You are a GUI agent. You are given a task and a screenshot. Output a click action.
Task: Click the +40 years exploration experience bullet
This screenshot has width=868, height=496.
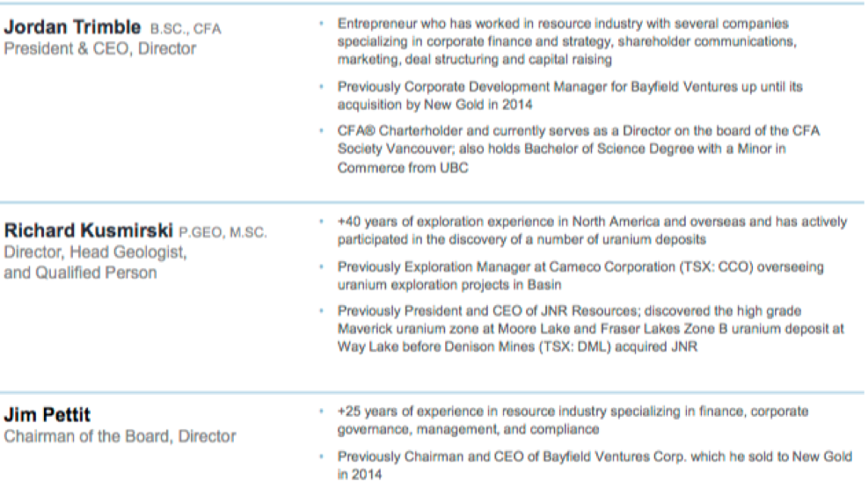[x=593, y=230]
